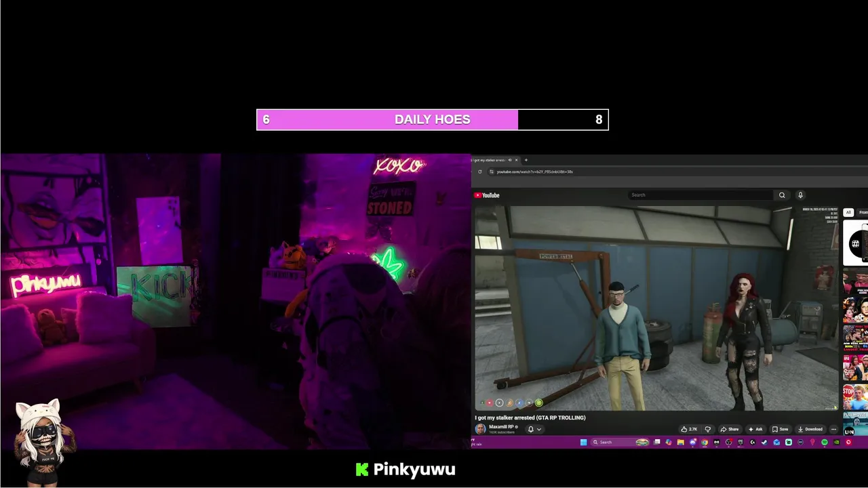Open Steam from the taskbar
Viewport: 868px width, 488px height.
(x=764, y=442)
